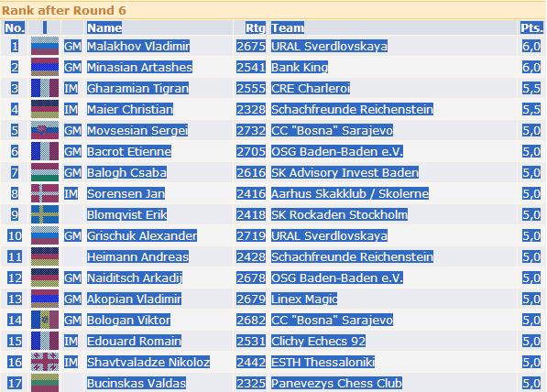Click the Lithuanian flag beside Bucinskas Valdas

[45, 383]
